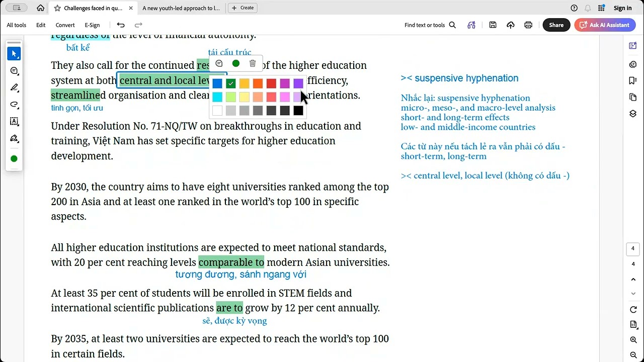Switch to 'A new youth-led approach' tab
The image size is (644, 362).
point(181,8)
